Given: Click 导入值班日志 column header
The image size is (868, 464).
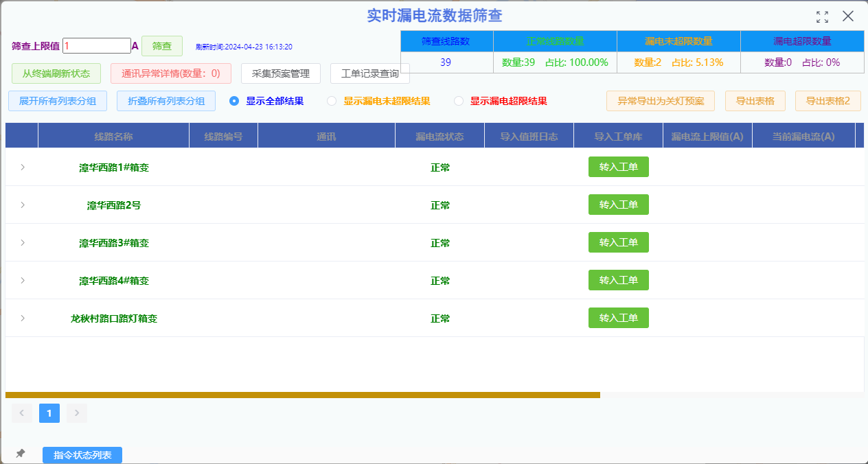Looking at the screenshot, I should coord(529,136).
